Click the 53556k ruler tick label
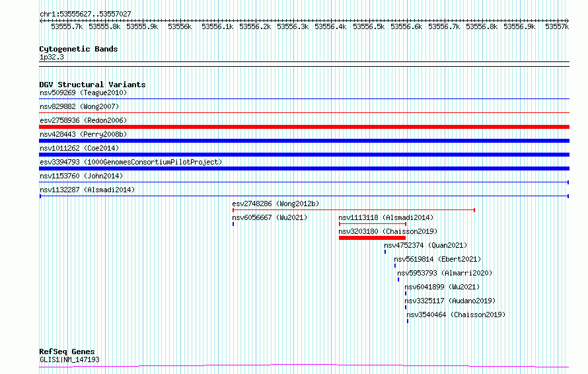The image size is (588, 374). point(180,26)
